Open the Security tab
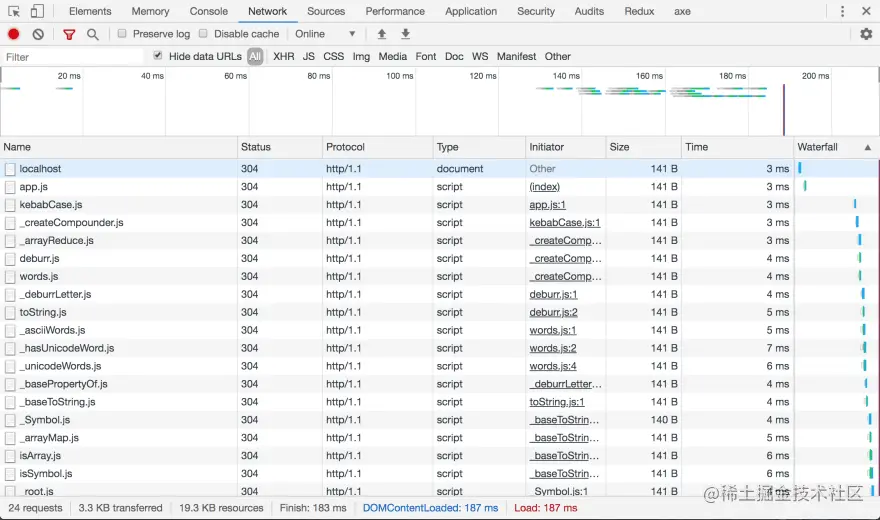Image resolution: width=880 pixels, height=520 pixels. (535, 11)
